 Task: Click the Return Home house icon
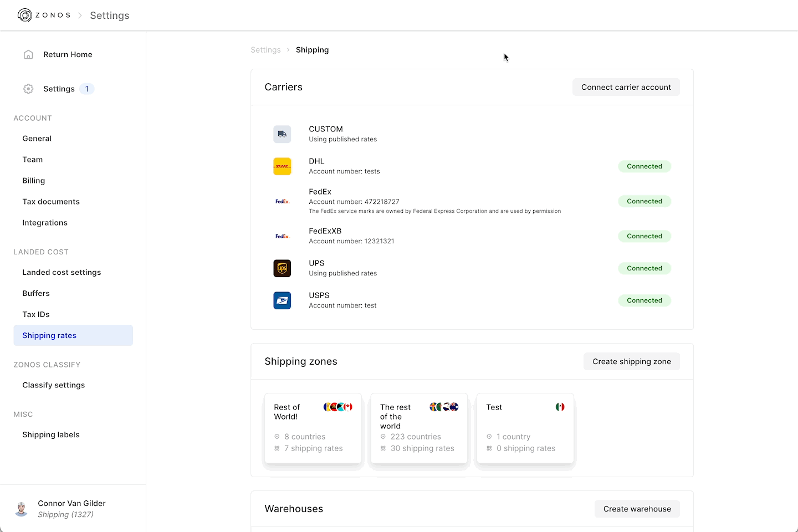tap(29, 54)
